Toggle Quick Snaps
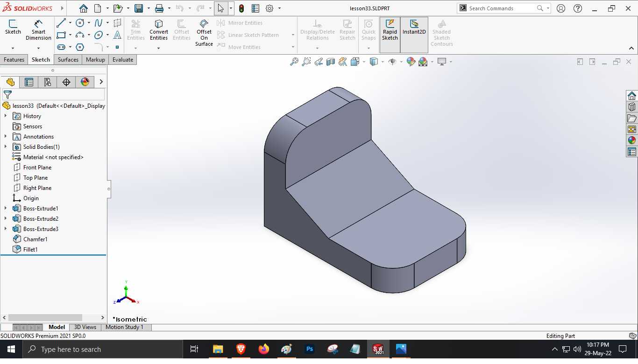This screenshot has width=638, height=364. pyautogui.click(x=369, y=29)
